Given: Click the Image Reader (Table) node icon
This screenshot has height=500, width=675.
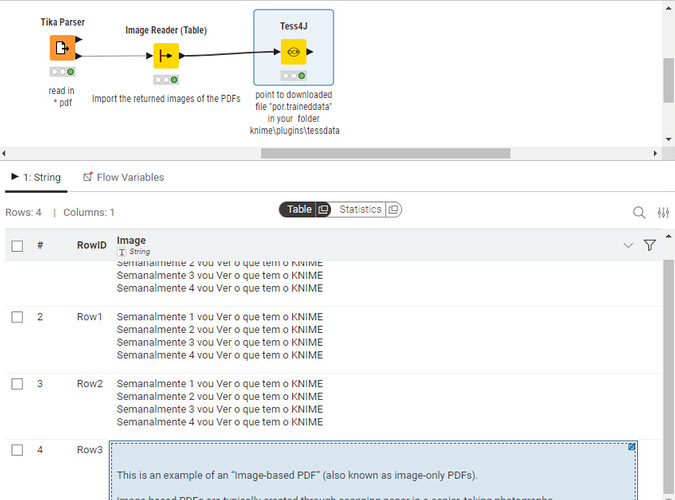Looking at the screenshot, I should 166,56.
